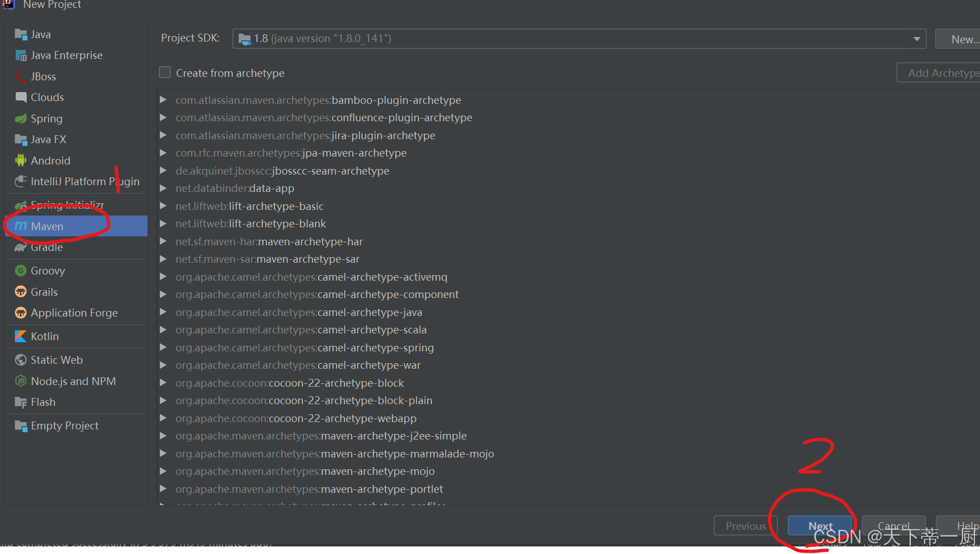Click the Clouds icon
Viewport: 980px width, 554px height.
pyautogui.click(x=21, y=97)
